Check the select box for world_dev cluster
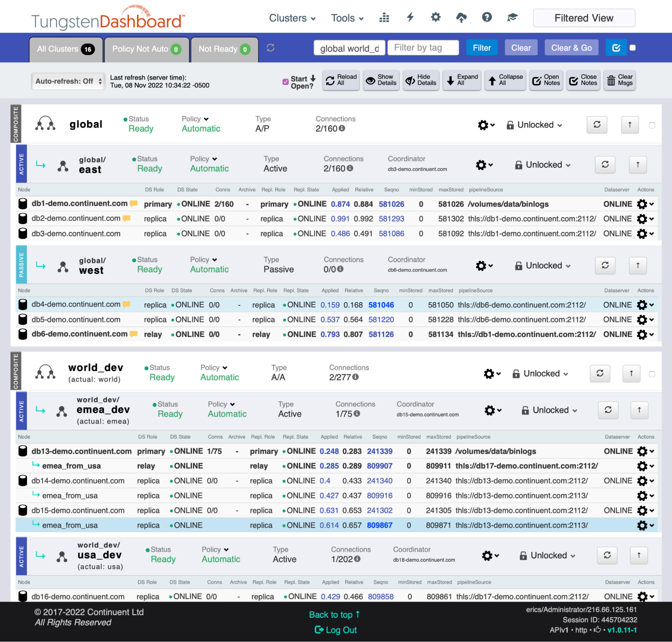The height and width of the screenshot is (642, 672). coord(652,374)
